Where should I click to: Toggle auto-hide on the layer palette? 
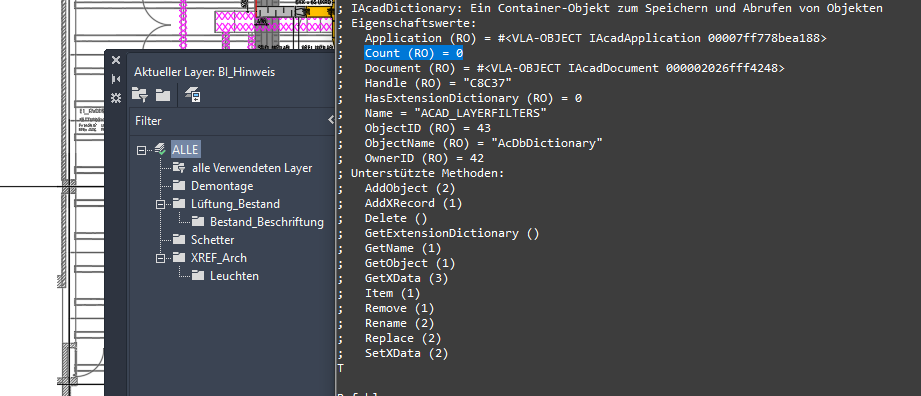tap(116, 79)
